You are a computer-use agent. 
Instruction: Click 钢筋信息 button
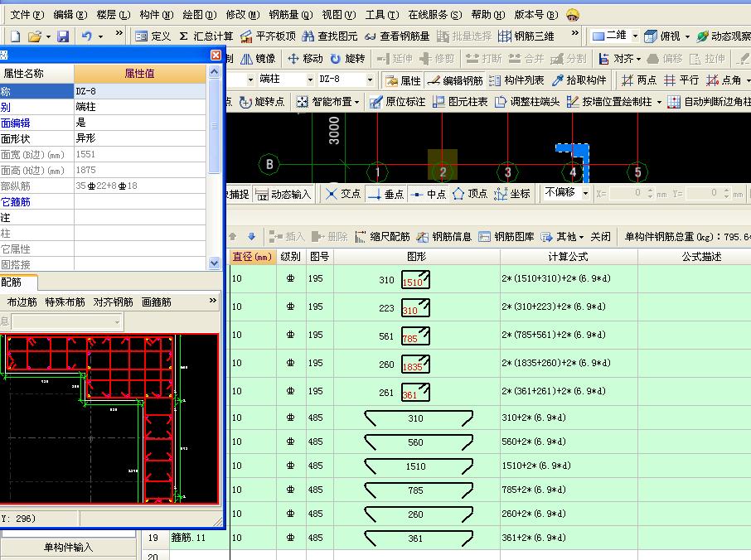pyautogui.click(x=443, y=236)
